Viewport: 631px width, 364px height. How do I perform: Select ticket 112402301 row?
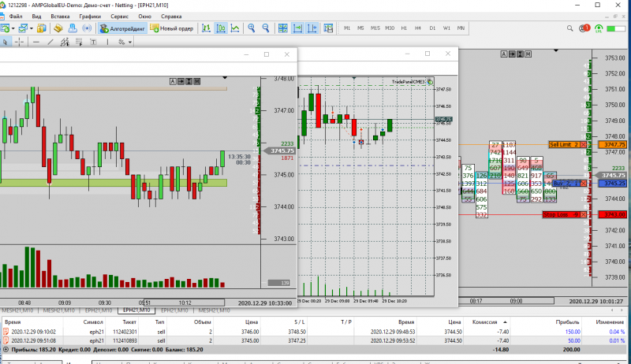click(x=314, y=332)
